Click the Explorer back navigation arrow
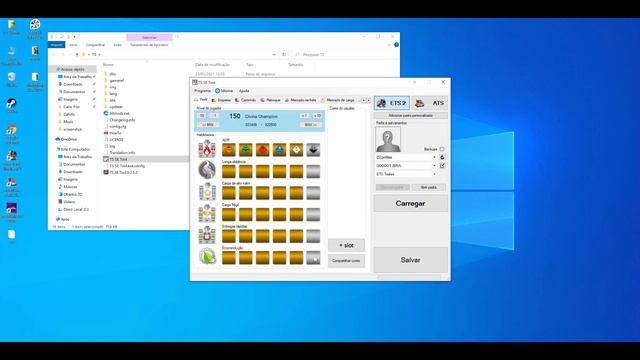Viewport: 640px width, 360px height. click(54, 54)
